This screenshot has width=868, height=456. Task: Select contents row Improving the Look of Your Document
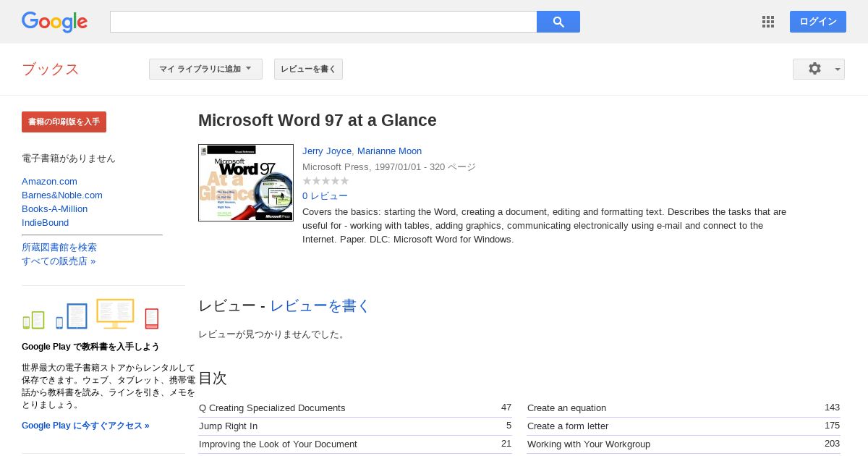[x=355, y=444]
